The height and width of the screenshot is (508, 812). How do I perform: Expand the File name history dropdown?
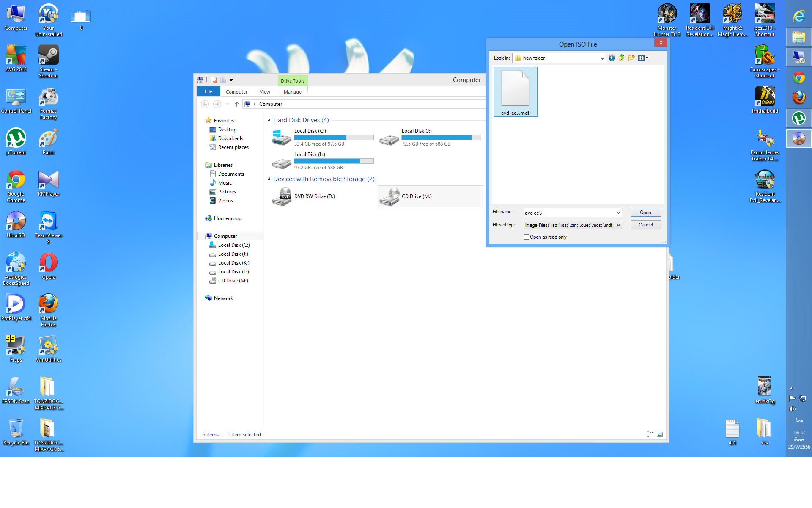(618, 213)
